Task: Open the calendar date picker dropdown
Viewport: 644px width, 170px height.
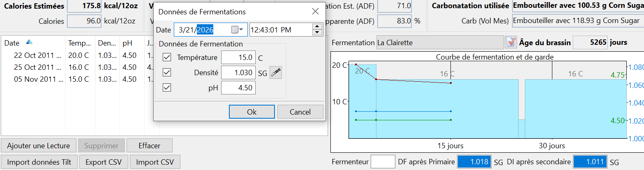Action: pos(237,30)
